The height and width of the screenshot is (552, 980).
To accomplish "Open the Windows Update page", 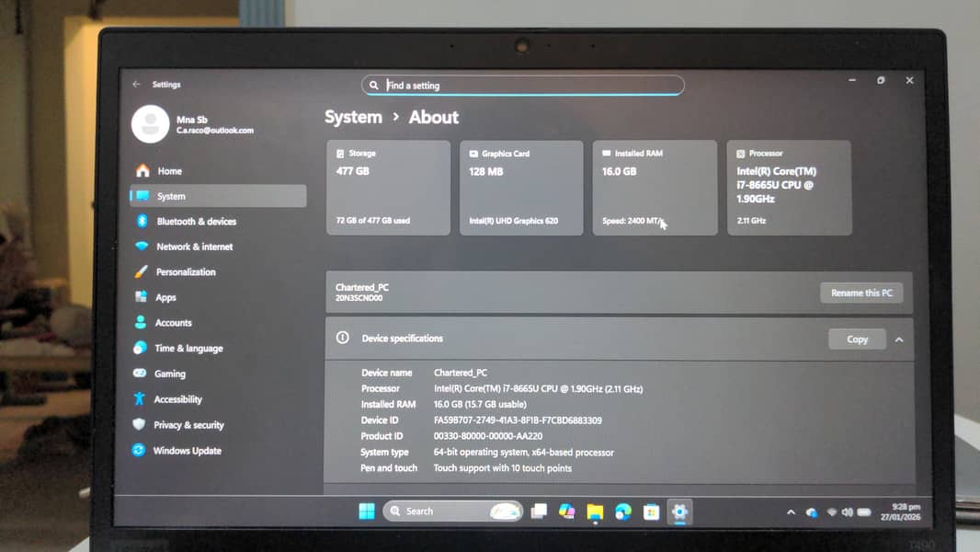I will click(x=187, y=451).
